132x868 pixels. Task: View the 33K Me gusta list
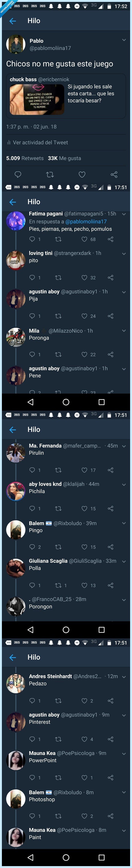[x=65, y=158]
